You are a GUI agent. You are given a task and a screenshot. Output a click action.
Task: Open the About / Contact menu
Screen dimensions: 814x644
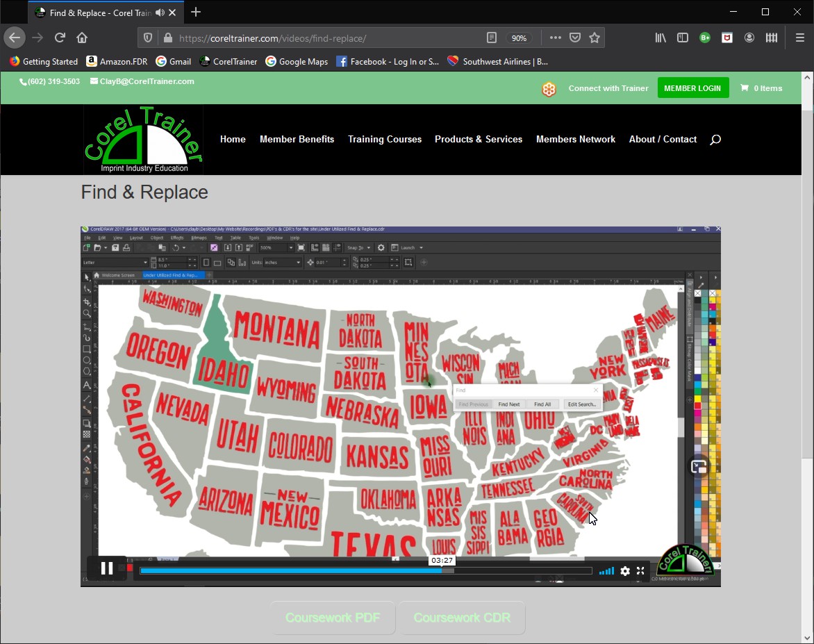tap(663, 139)
